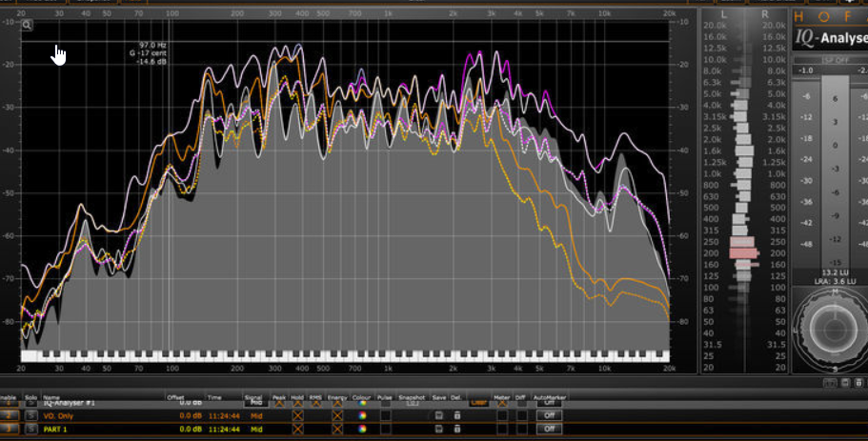
Task: Click the AutoMarker Off button for VO: Only
Action: click(549, 416)
